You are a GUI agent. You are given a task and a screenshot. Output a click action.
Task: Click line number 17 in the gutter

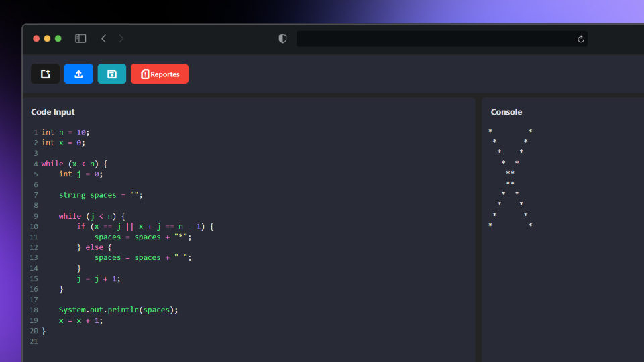34,300
